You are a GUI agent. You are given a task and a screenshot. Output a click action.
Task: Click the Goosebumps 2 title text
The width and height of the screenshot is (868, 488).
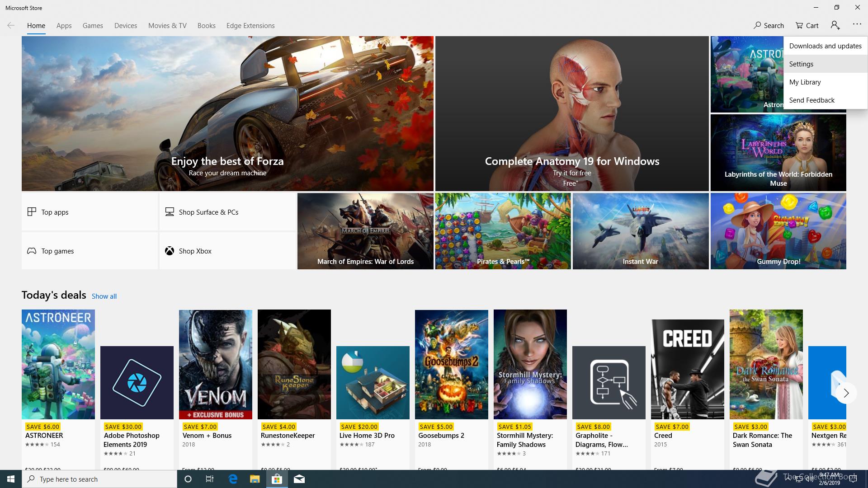[441, 436]
